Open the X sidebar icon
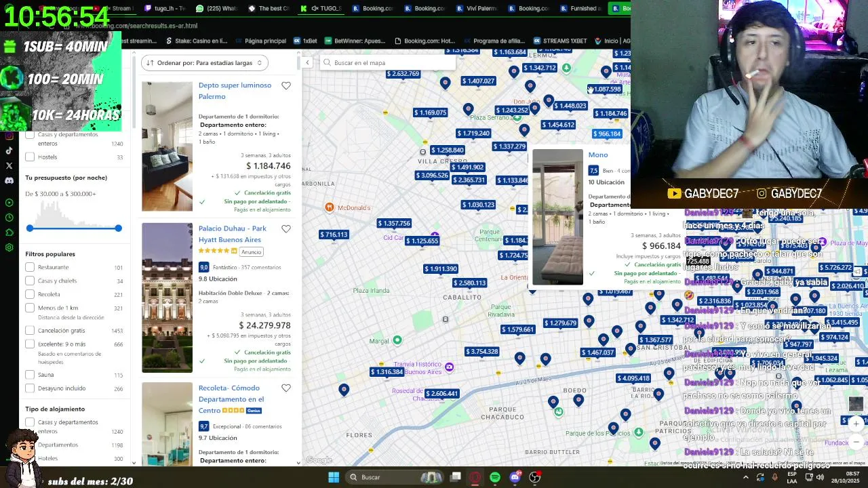 pos(9,165)
